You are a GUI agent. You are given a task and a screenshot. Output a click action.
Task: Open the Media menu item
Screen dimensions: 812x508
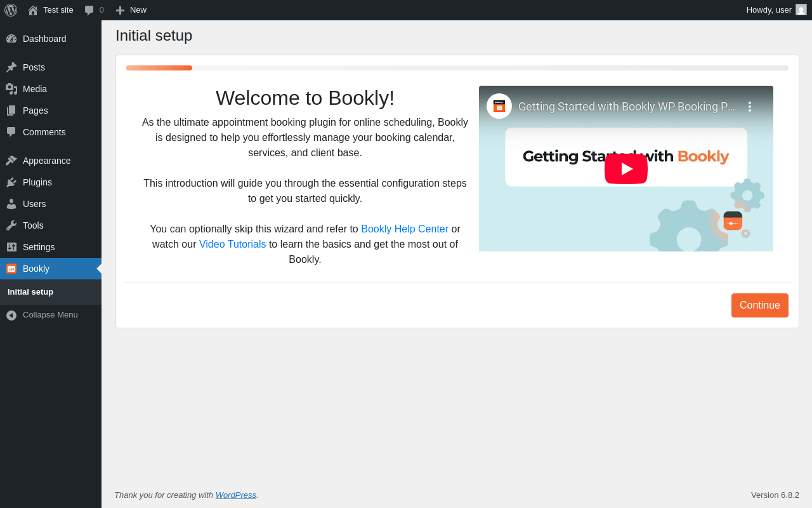coord(35,89)
